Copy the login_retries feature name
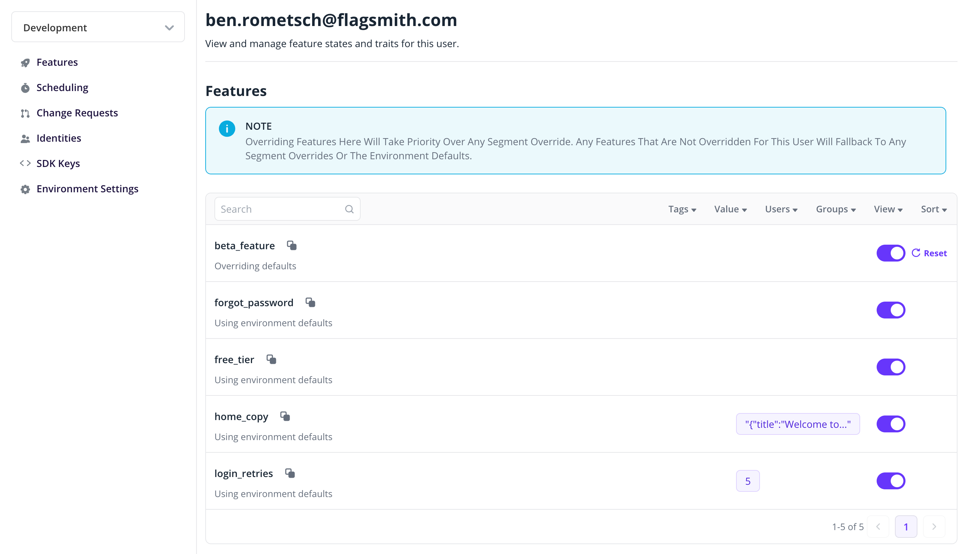The image size is (980, 554). pos(290,473)
